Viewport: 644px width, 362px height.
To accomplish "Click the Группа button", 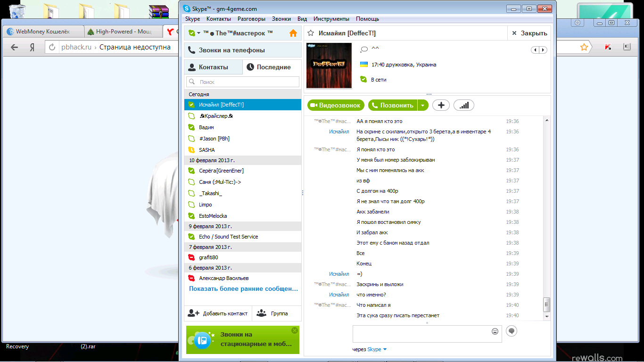I will pos(277,313).
